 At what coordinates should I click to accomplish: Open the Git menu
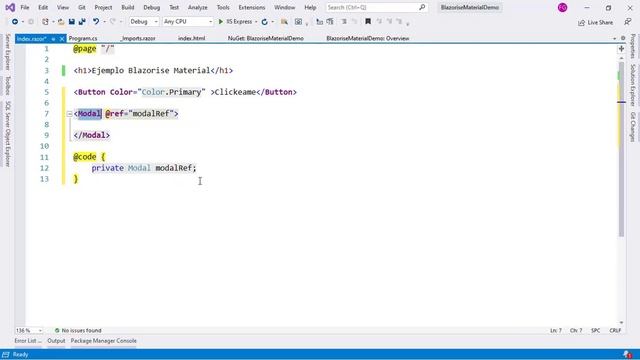[82, 7]
